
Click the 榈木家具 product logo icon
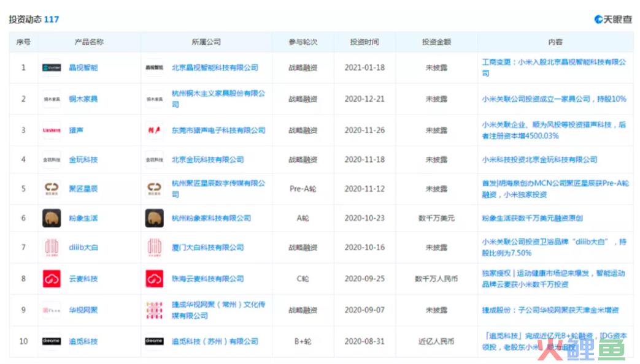point(52,99)
